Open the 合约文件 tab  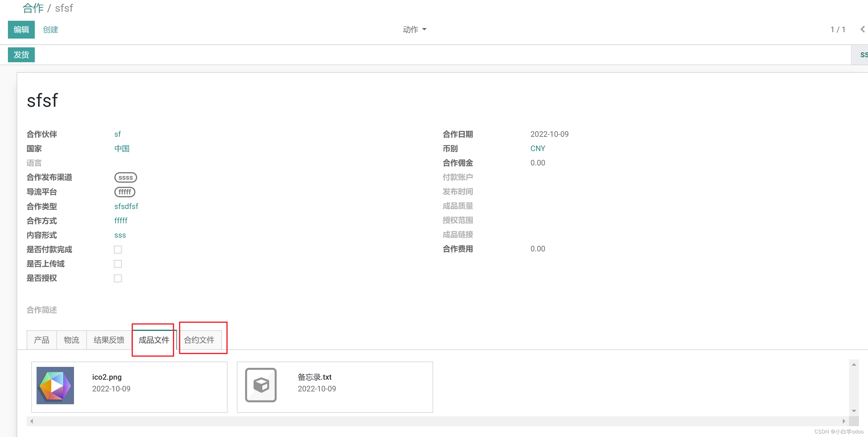(199, 340)
